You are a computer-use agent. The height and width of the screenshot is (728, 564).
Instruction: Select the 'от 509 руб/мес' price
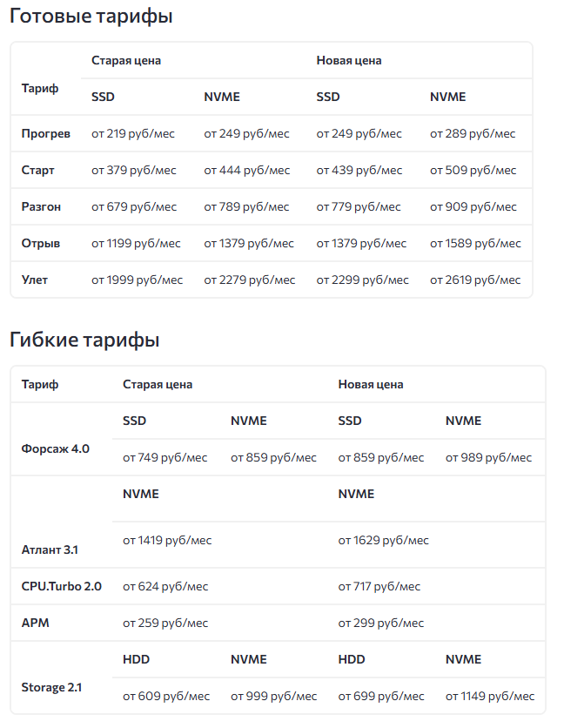pos(473,171)
